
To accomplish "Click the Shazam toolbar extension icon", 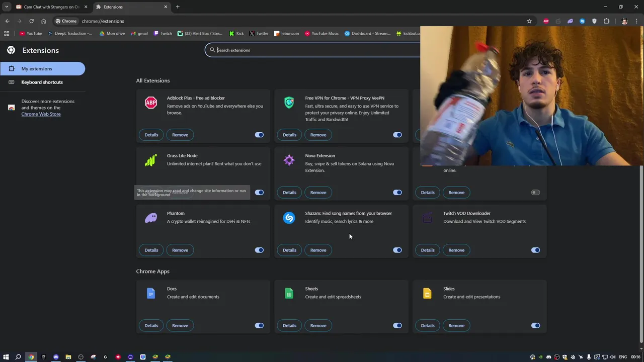I will [x=582, y=21].
